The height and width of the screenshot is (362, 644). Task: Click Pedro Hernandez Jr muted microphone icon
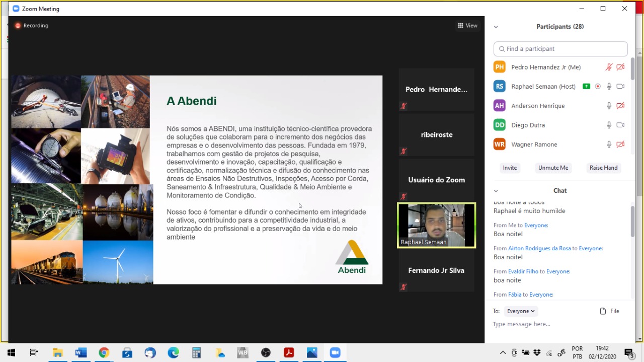(609, 67)
